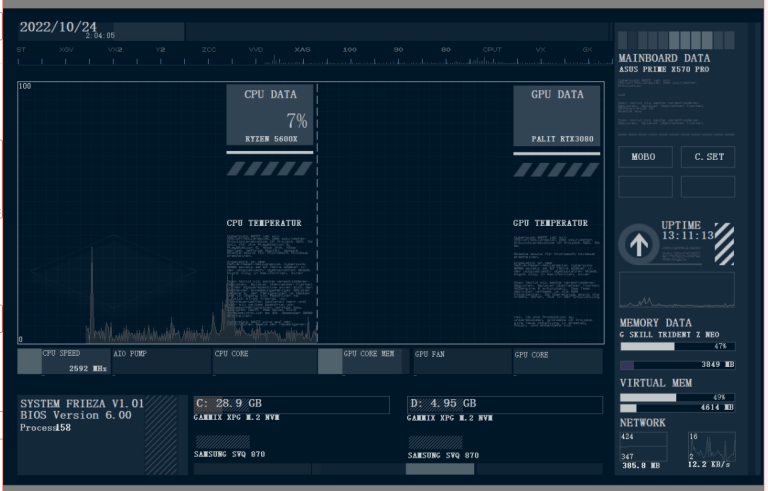Click the hatched block under D: drive
This screenshot has width=768, height=491.
pyautogui.click(x=435, y=441)
